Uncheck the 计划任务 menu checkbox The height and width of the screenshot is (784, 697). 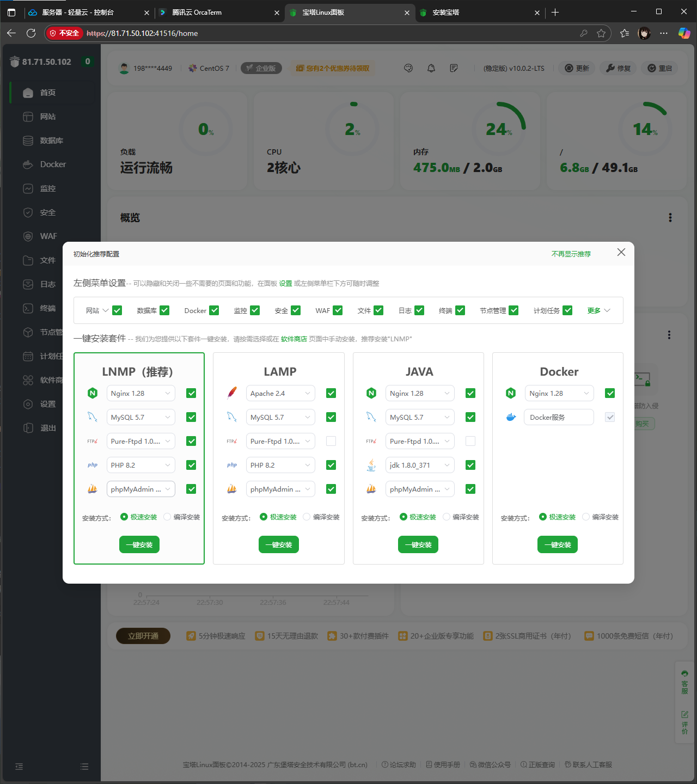click(x=567, y=310)
